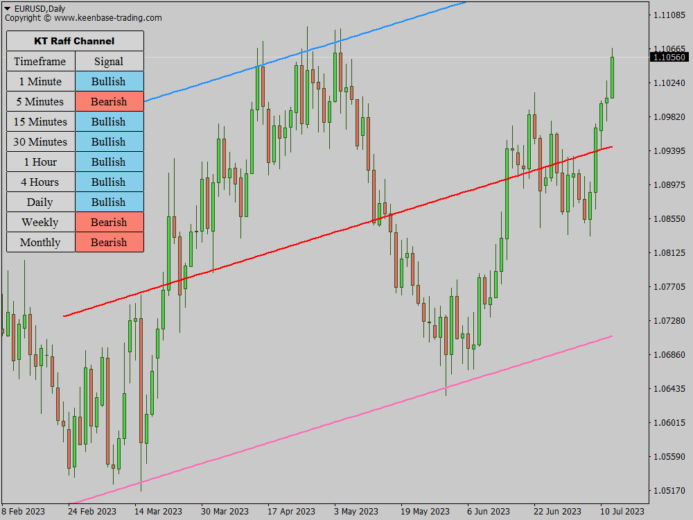Click the 1.05590 price scale value

(669, 457)
